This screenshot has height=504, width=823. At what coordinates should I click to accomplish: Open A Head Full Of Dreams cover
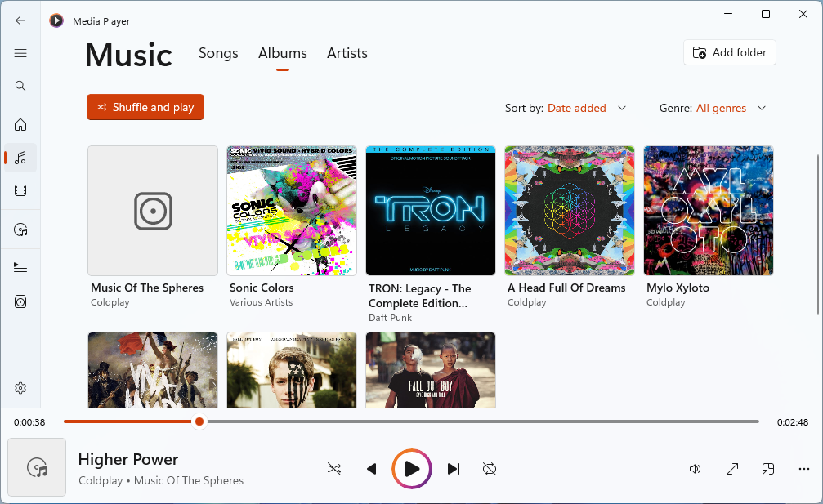coord(570,211)
